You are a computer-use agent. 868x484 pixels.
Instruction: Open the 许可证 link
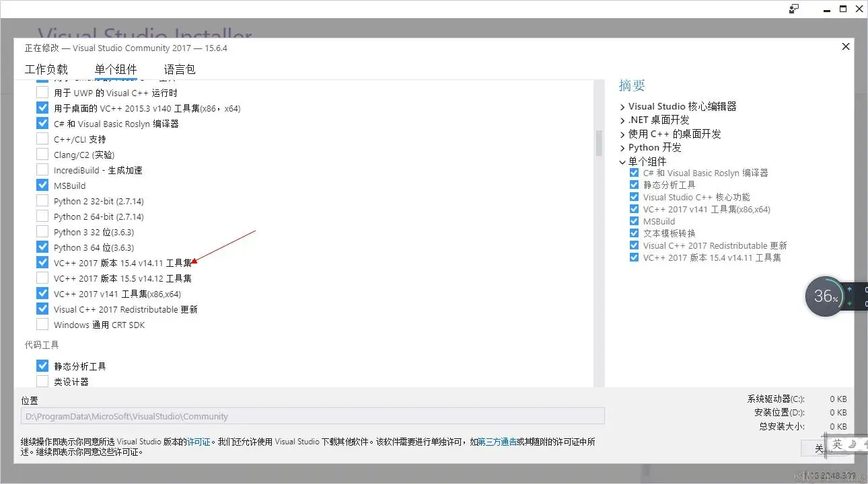tap(198, 442)
